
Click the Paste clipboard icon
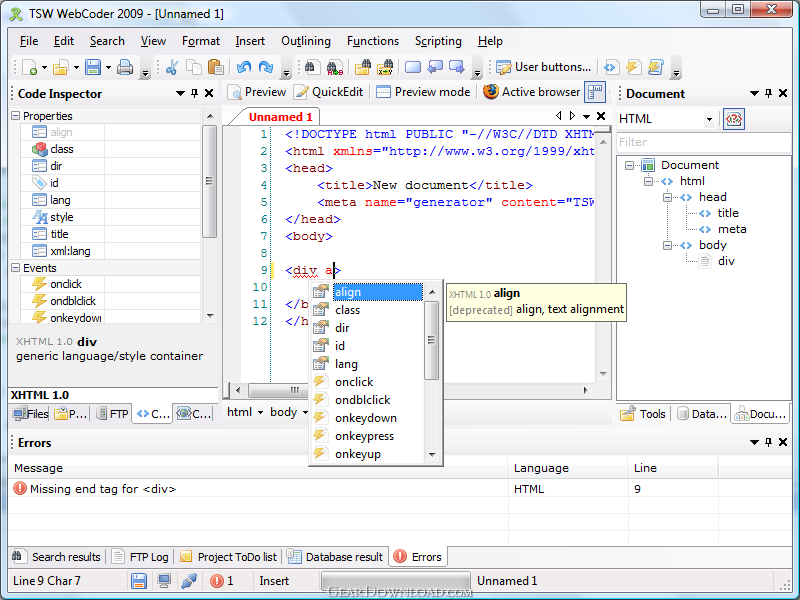[x=215, y=67]
